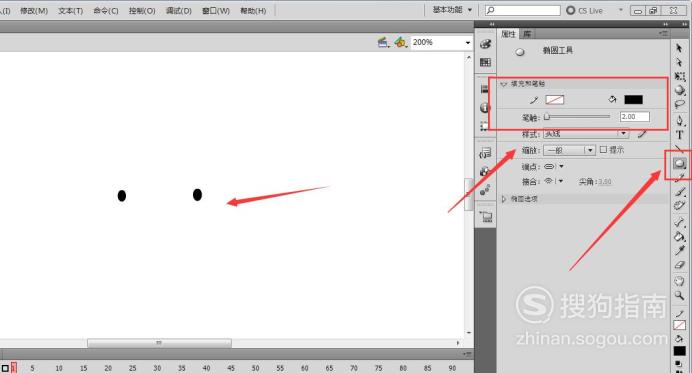Click the toolbox stroke color swatch
692x373 pixels.
point(680,326)
